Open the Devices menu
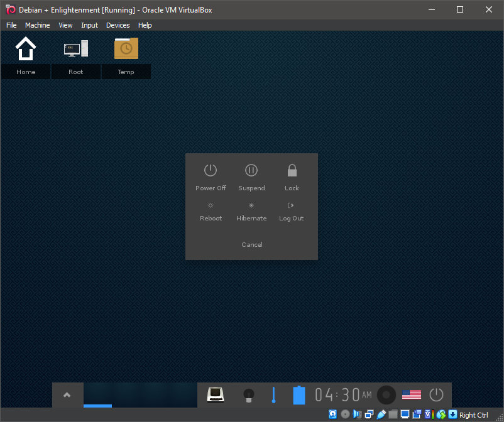The width and height of the screenshot is (504, 422). point(118,25)
